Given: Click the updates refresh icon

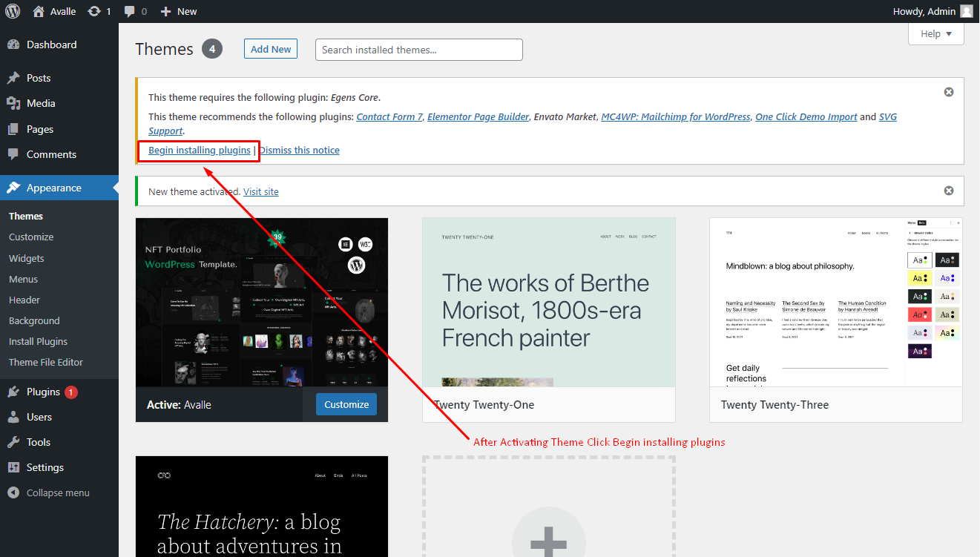Looking at the screenshot, I should (93, 11).
